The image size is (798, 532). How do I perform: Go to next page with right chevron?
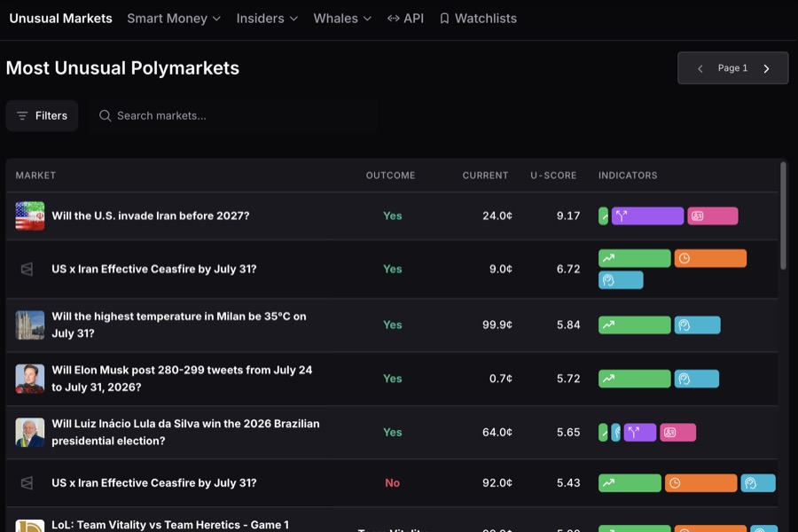(766, 68)
